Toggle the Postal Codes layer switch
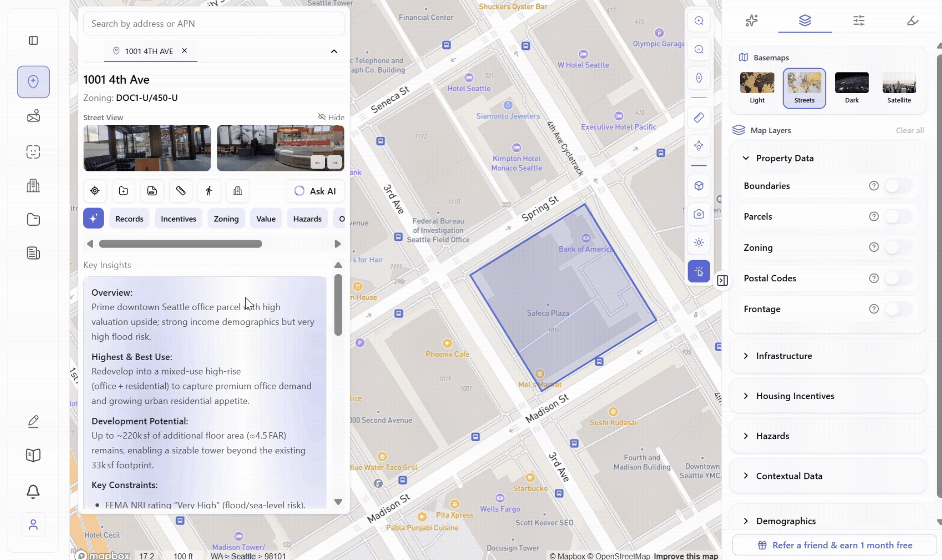Image resolution: width=942 pixels, height=560 pixels. coord(898,278)
